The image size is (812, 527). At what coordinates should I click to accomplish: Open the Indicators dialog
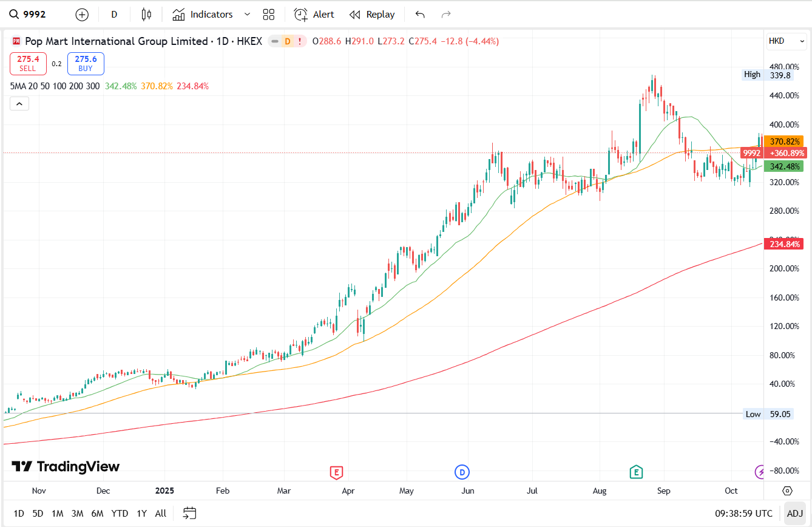point(203,15)
